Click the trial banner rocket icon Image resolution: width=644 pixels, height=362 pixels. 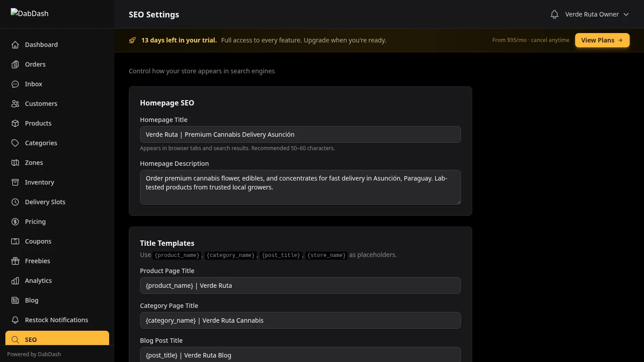pyautogui.click(x=132, y=40)
